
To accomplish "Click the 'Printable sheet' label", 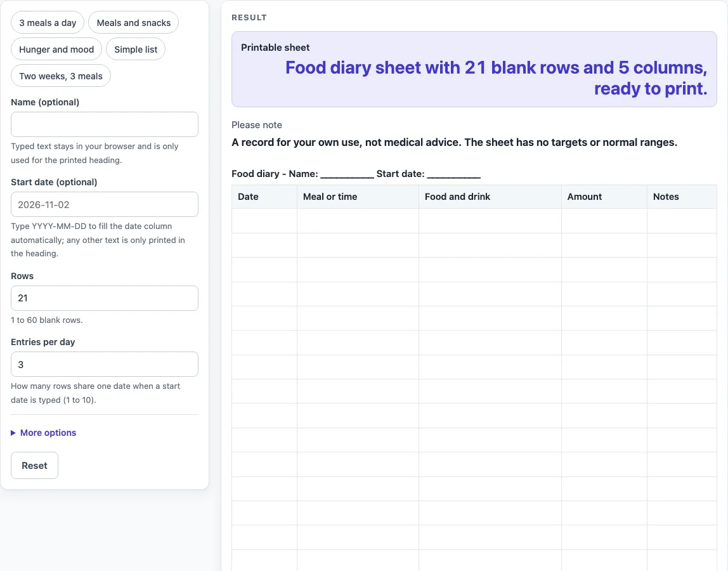I will click(275, 48).
